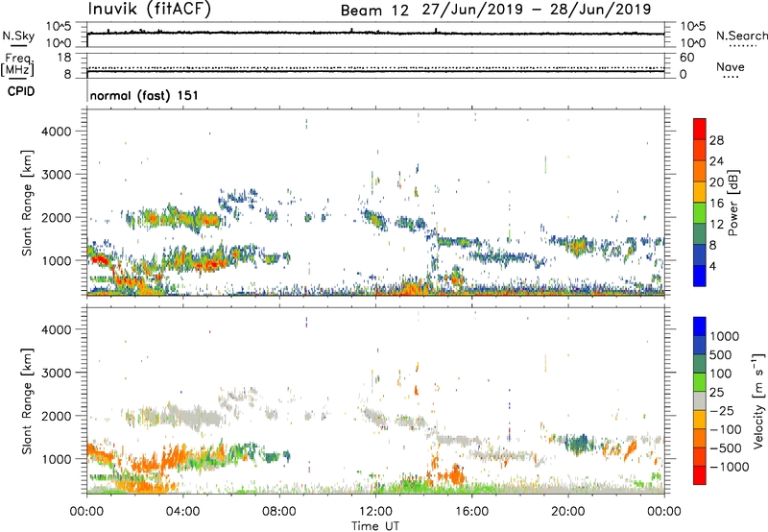The image size is (768, 532).
Task: Click the 'Slant Range [km]' label of power panel
Action: [x=27, y=203]
